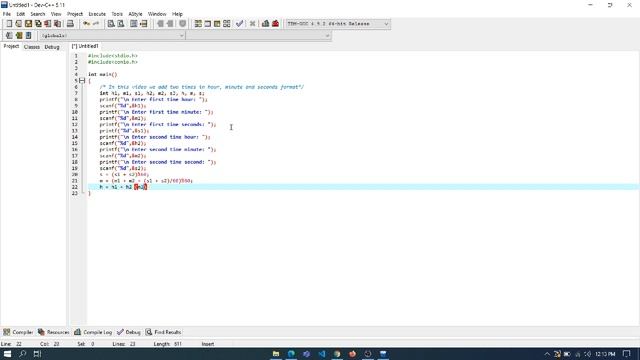The width and height of the screenshot is (640, 360).
Task: Click the Redo toolbar icon
Action: point(96,24)
